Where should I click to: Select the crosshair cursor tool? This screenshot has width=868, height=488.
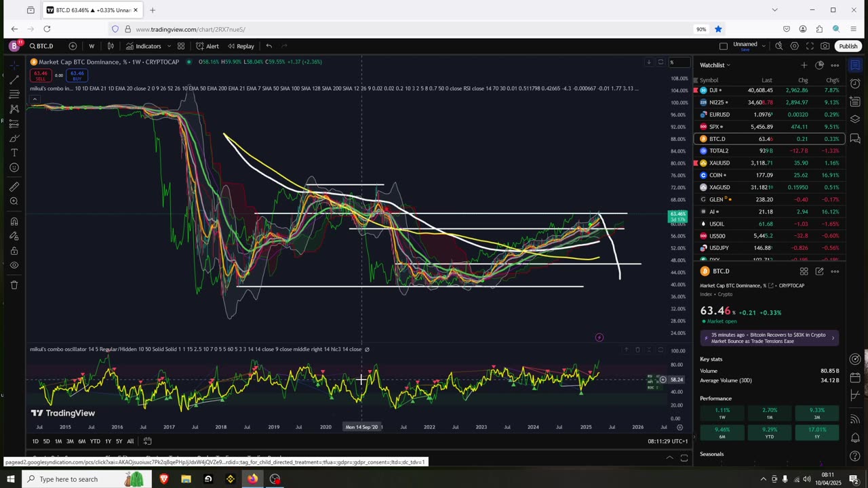(14, 65)
